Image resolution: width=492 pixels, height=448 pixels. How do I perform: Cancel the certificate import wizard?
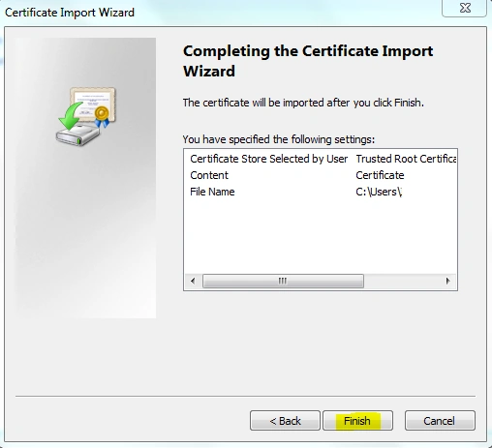(x=440, y=421)
